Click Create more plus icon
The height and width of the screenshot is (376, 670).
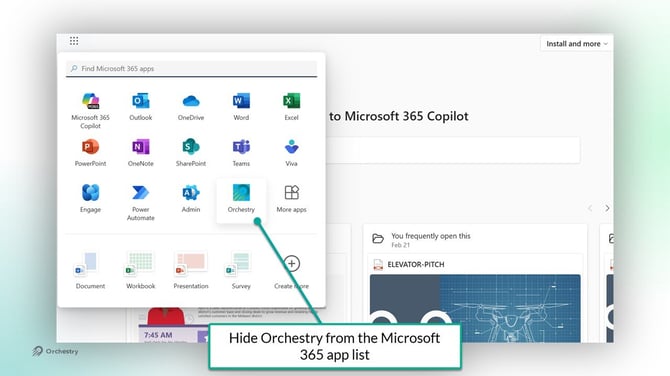coord(291,264)
